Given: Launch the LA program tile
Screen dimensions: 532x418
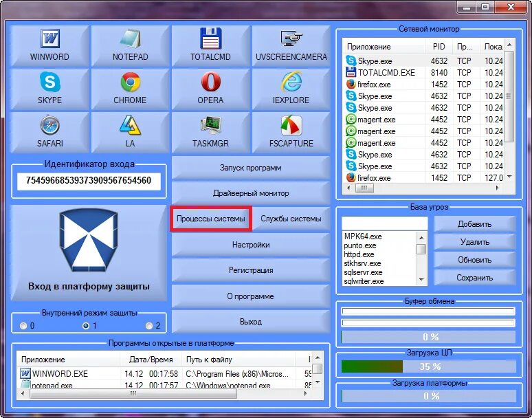Looking at the screenshot, I should coord(131,132).
